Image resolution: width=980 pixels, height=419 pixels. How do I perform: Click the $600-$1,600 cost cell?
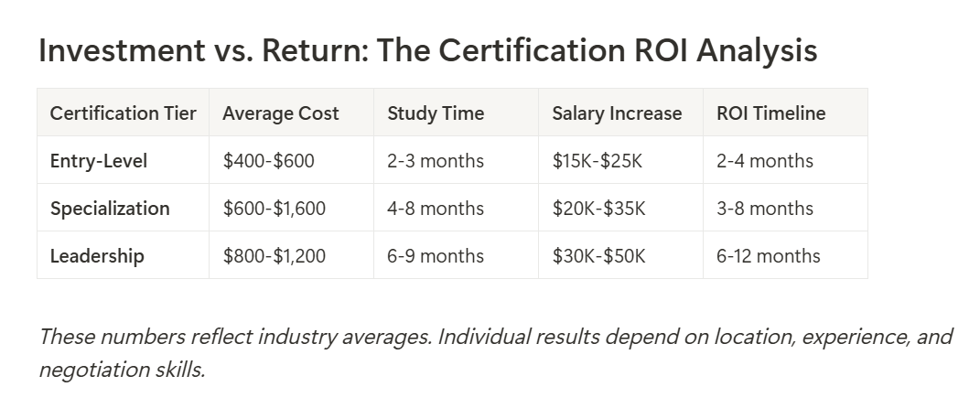[x=275, y=209]
